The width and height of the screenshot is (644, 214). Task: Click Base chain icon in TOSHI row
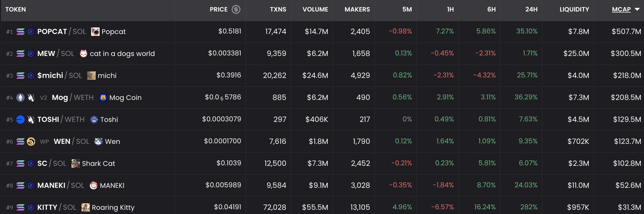(x=20, y=120)
